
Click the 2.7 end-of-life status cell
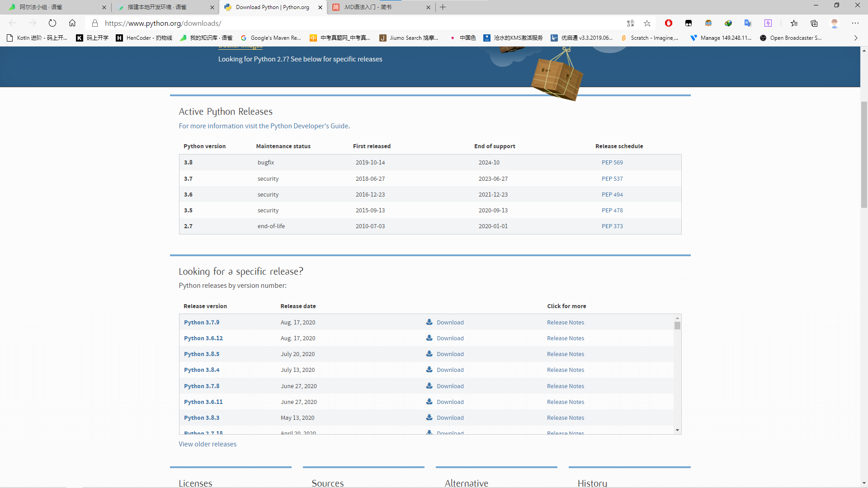click(271, 226)
